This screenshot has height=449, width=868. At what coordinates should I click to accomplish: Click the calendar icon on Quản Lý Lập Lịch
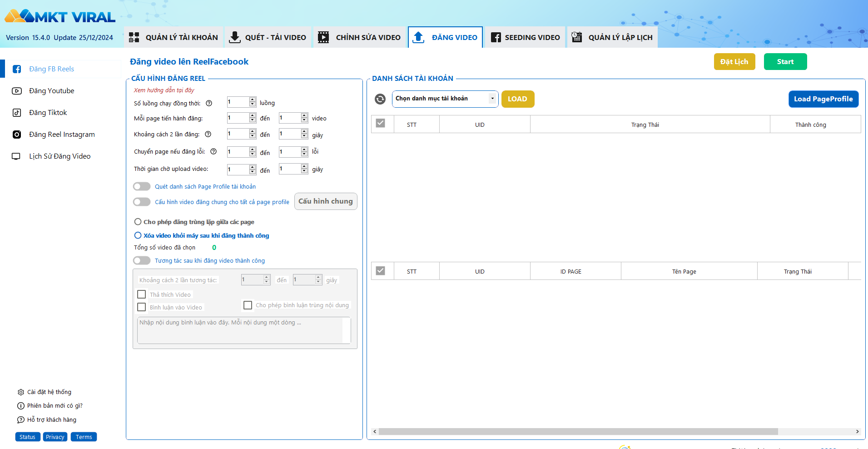(x=577, y=37)
